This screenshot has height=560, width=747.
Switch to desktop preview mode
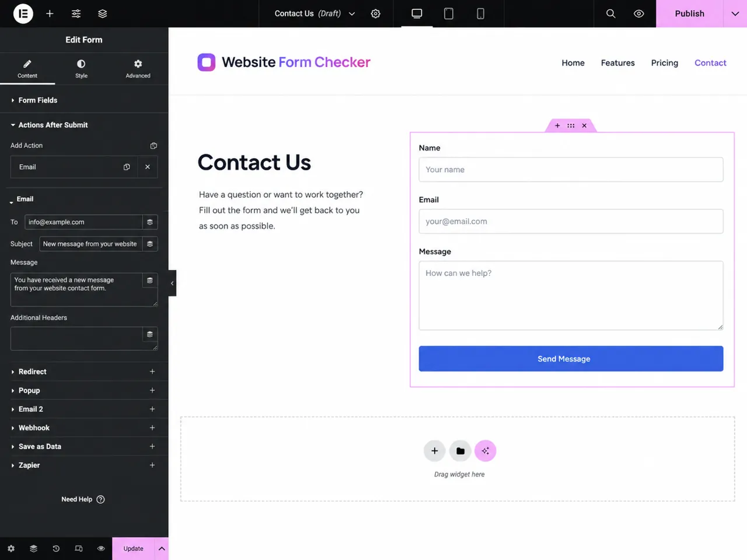pyautogui.click(x=417, y=13)
